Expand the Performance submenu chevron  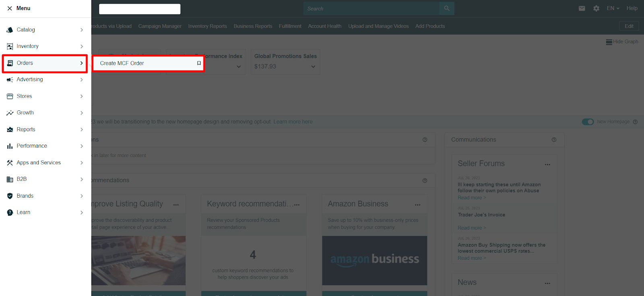tap(82, 146)
